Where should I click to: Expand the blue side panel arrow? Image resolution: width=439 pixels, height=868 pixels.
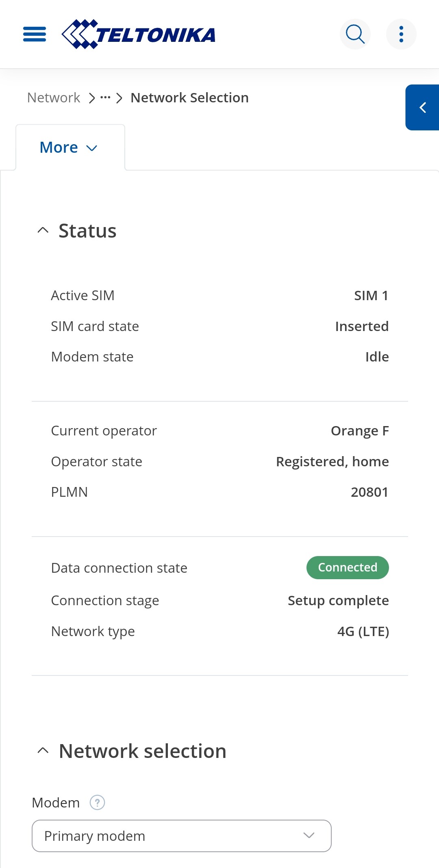[422, 108]
